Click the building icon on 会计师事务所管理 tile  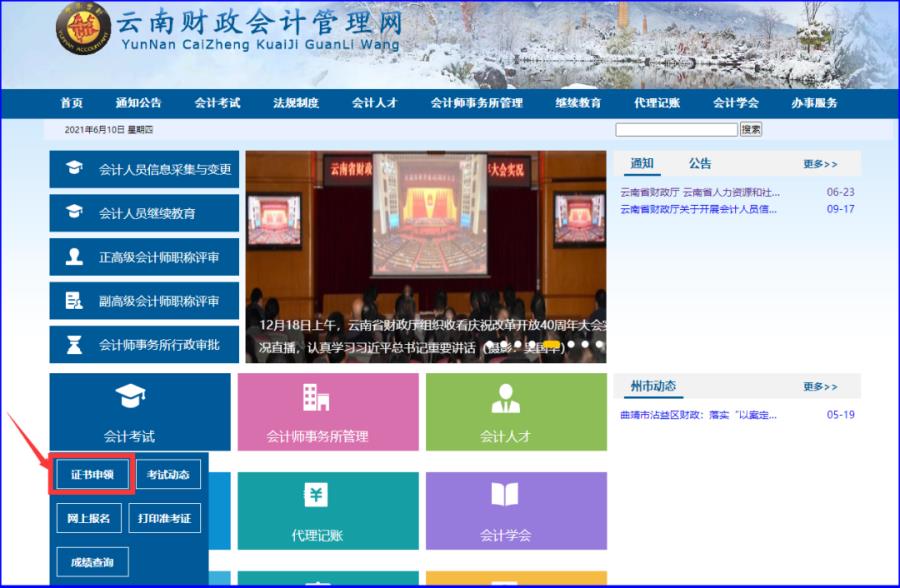point(316,397)
